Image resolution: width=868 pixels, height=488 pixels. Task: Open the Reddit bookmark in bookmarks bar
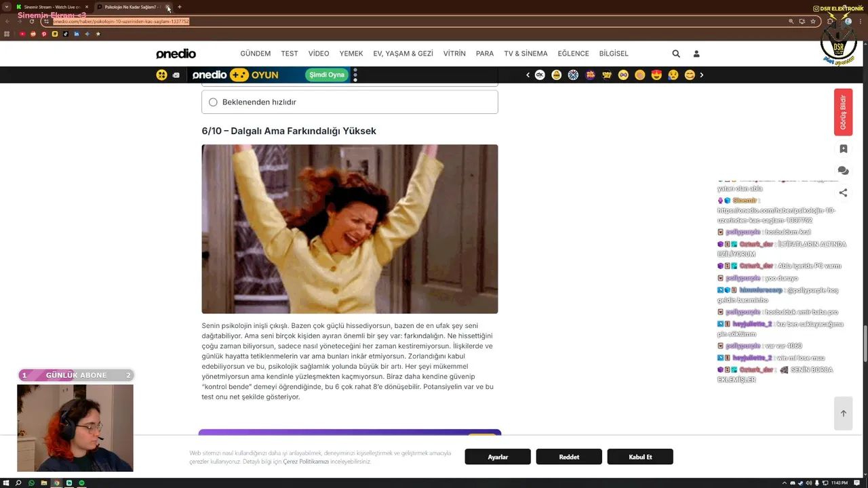(x=33, y=34)
